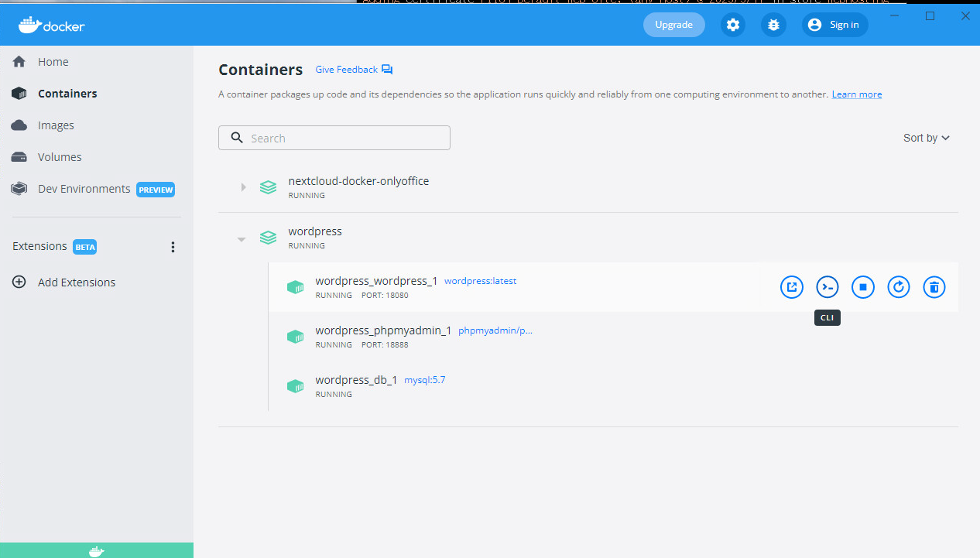The height and width of the screenshot is (558, 980).
Task: Open Images section
Action: [x=56, y=125]
